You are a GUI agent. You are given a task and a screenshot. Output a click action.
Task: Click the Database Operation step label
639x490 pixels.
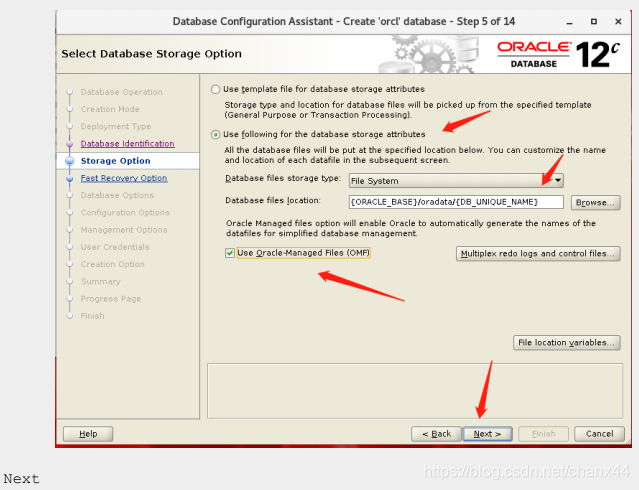click(x=121, y=92)
